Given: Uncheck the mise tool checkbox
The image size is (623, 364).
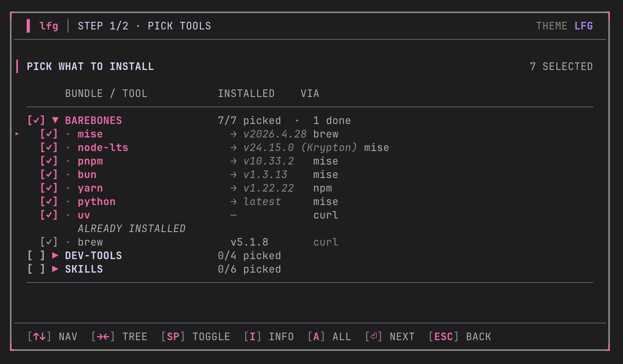Looking at the screenshot, I should (x=49, y=134).
